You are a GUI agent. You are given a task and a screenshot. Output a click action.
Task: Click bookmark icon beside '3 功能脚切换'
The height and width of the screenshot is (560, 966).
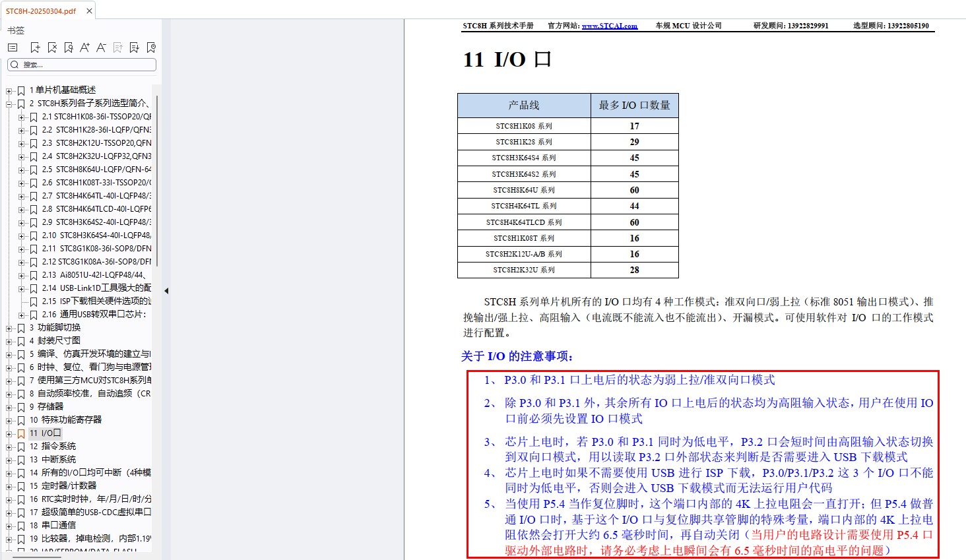click(21, 328)
